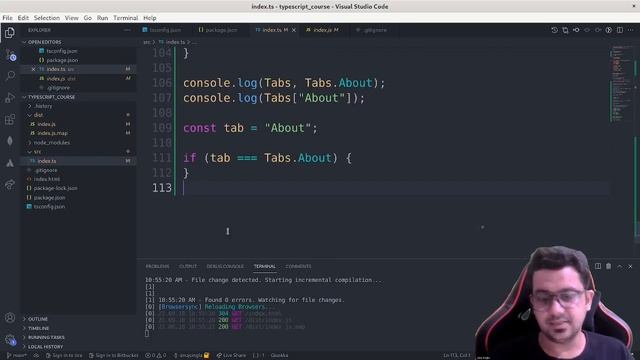Close the index.ts editor tab
Viewport: 640px width, 360px height.
tap(294, 30)
